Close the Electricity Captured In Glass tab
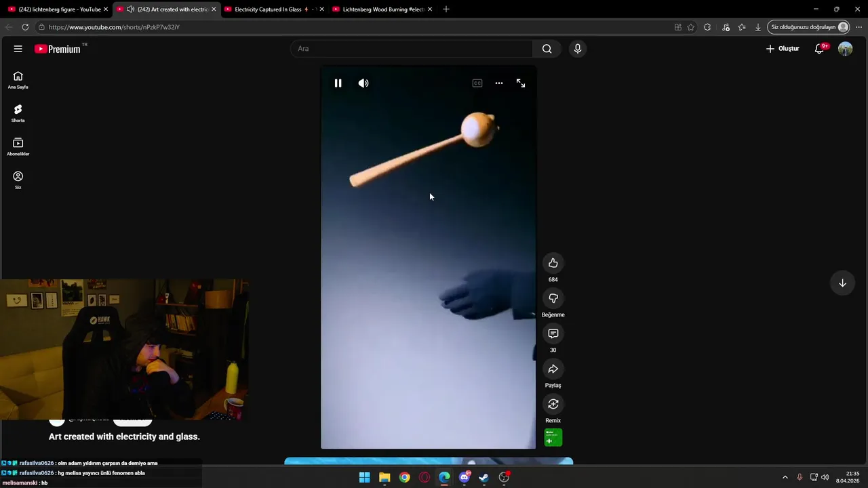 [x=321, y=9]
